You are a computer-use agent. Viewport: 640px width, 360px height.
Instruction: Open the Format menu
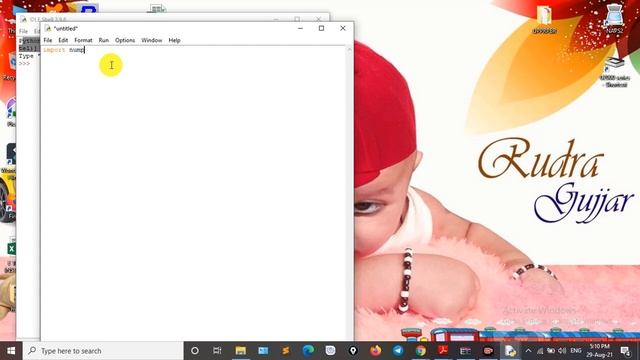point(83,40)
